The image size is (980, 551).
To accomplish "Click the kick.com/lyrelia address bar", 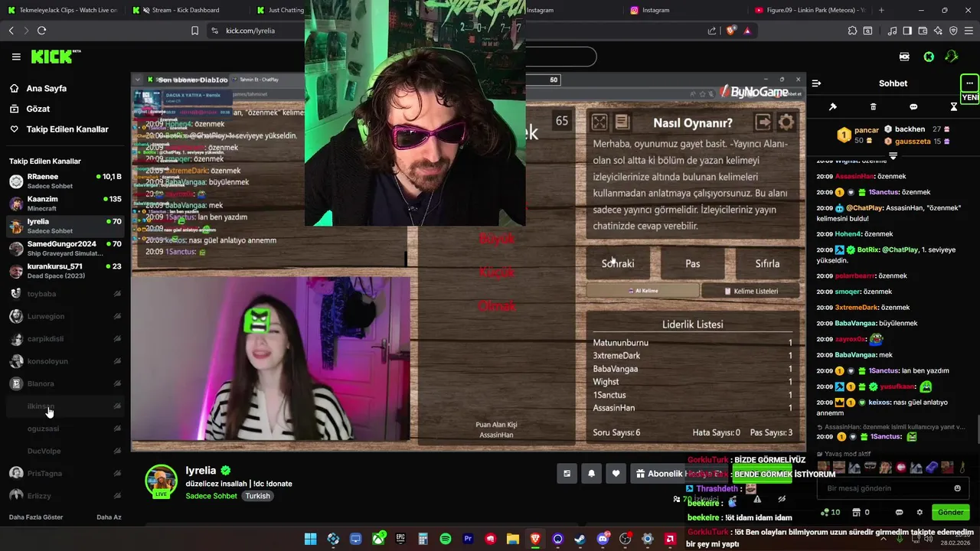I will click(x=250, y=31).
